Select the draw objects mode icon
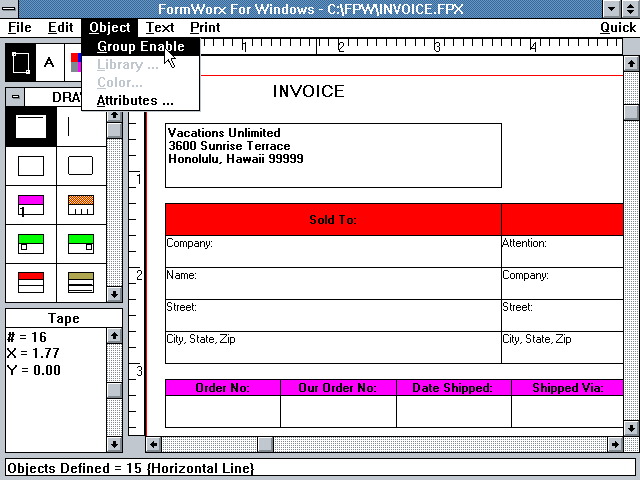Image resolution: width=640 pixels, height=480 pixels. [20, 62]
